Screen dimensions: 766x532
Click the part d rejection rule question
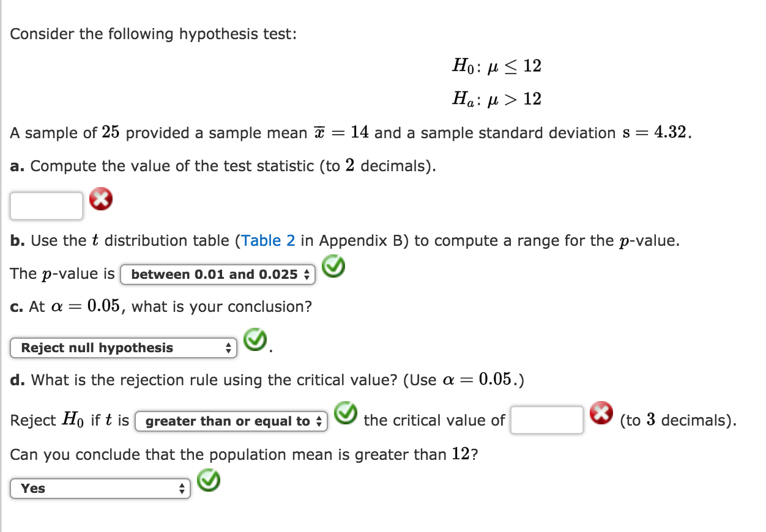pyautogui.click(x=267, y=380)
